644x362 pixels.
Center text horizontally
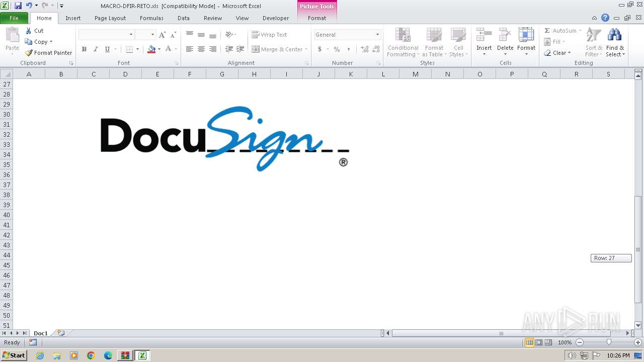[x=201, y=49]
